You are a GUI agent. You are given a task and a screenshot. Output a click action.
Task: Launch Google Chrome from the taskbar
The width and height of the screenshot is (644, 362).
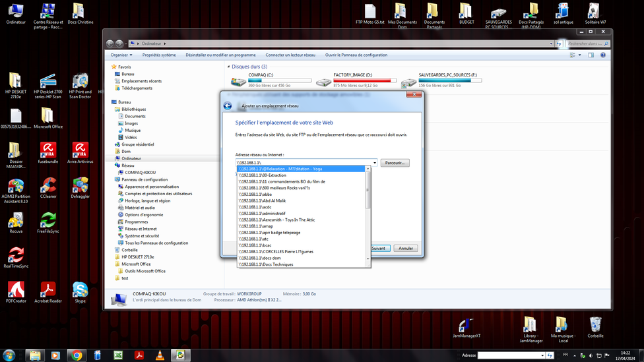pos(77,355)
